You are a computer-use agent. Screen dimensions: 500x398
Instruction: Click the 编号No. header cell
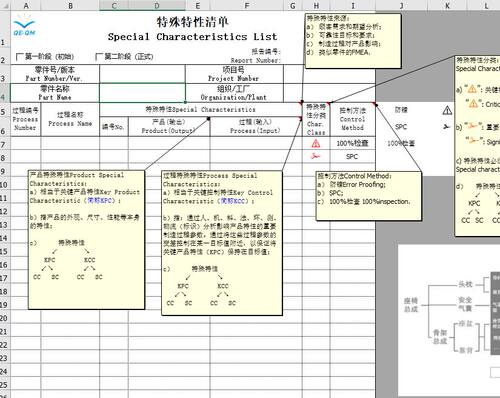(114, 127)
